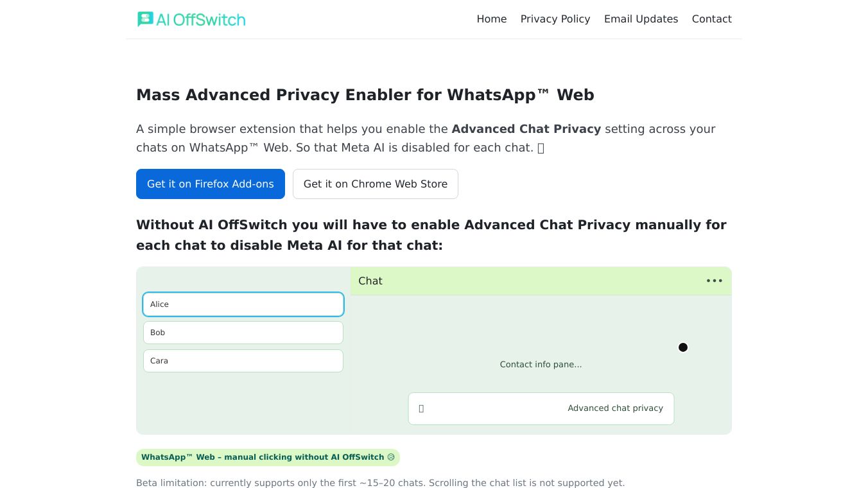Click the sad face emoji in the green badge

pyautogui.click(x=391, y=457)
